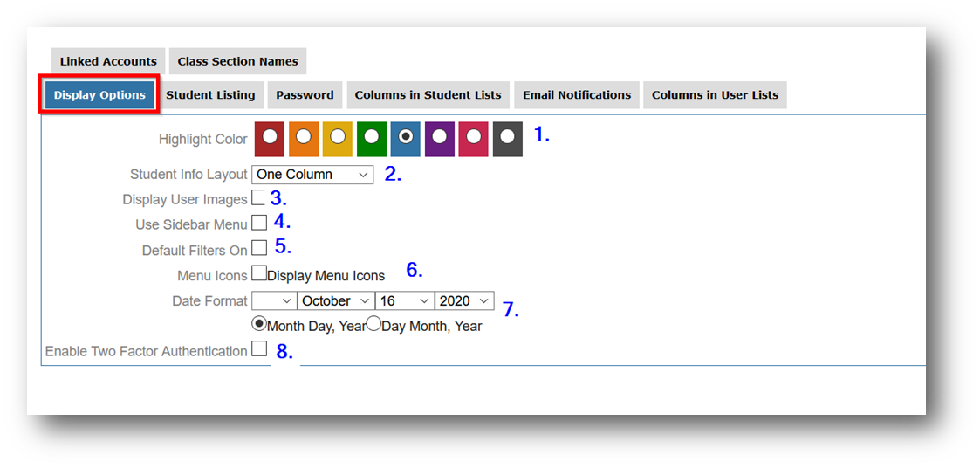Select the dark gray highlight color
Viewport: 980px width, 469px height.
click(x=508, y=137)
